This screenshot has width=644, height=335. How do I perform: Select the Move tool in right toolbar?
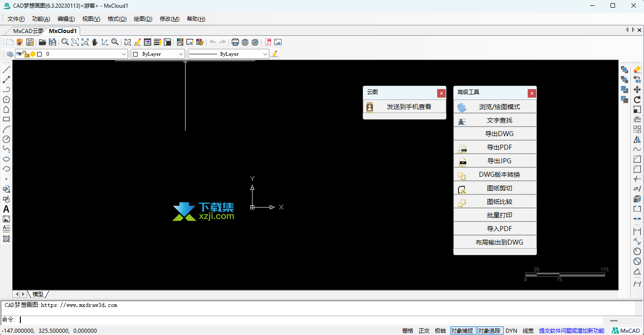point(637,90)
